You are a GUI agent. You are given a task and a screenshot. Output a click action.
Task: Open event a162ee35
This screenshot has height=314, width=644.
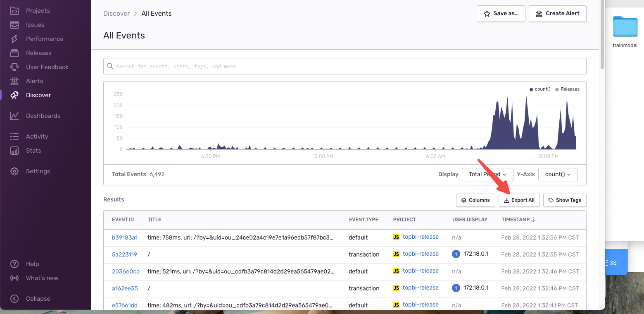[x=125, y=288]
